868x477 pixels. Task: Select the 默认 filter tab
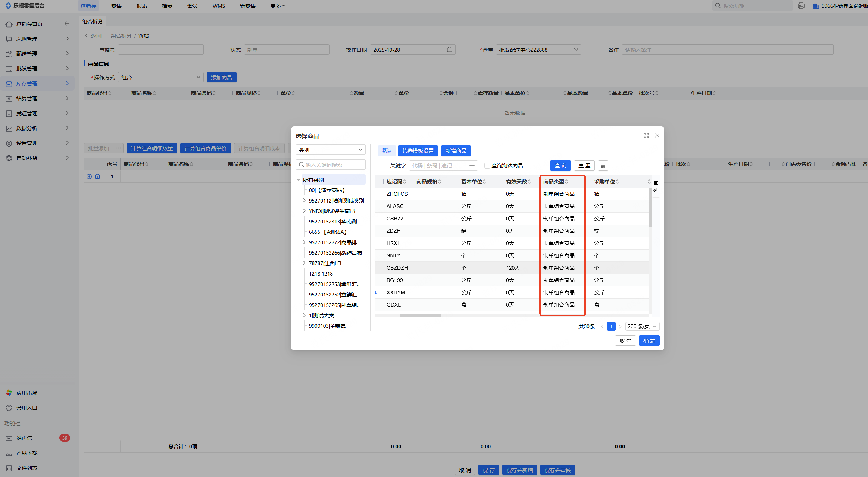[387, 151]
